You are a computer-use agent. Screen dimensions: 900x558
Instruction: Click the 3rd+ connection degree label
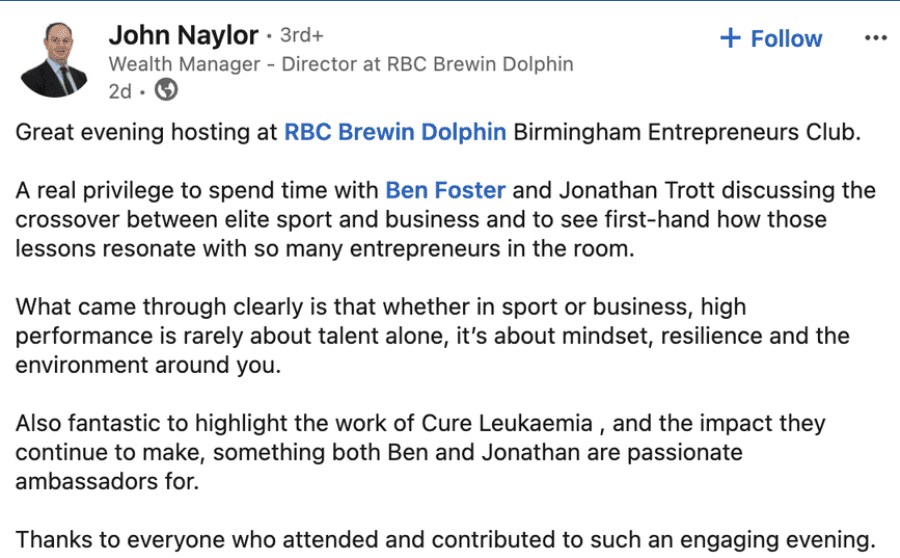click(x=301, y=35)
